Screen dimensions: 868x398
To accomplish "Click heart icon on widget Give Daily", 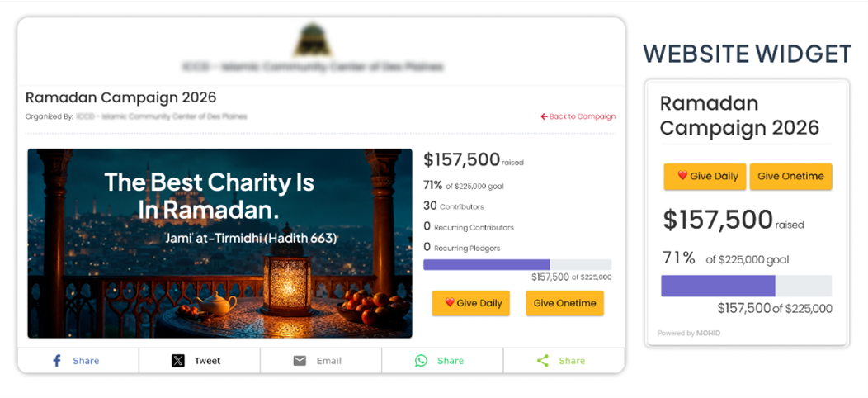I will 682,176.
